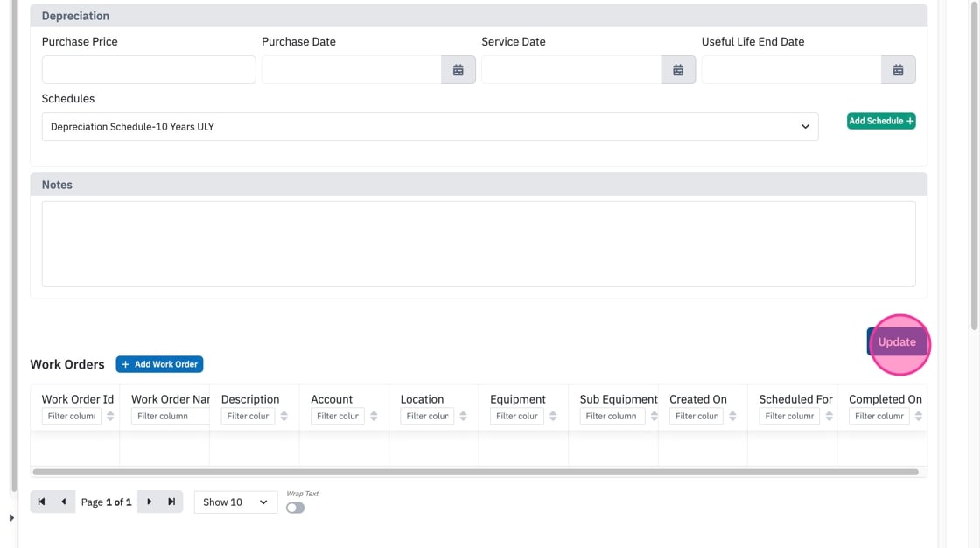Filter the Work Order Name column

click(x=170, y=416)
